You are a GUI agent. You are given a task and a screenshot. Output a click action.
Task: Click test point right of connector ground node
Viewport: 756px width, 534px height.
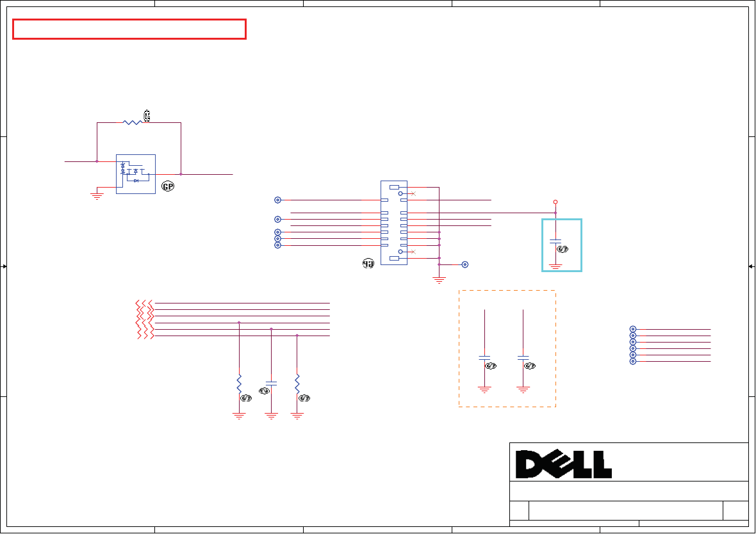[464, 264]
